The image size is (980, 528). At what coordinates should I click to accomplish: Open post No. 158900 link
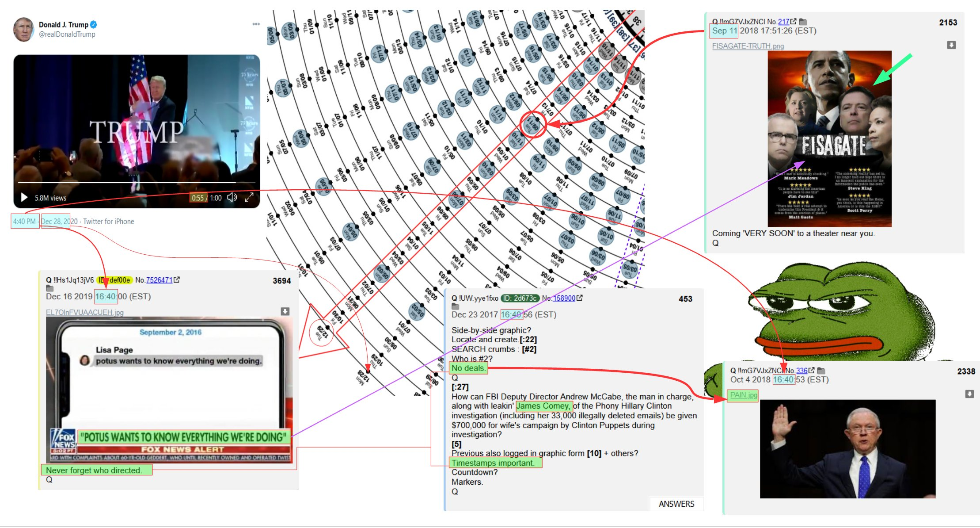click(x=564, y=298)
